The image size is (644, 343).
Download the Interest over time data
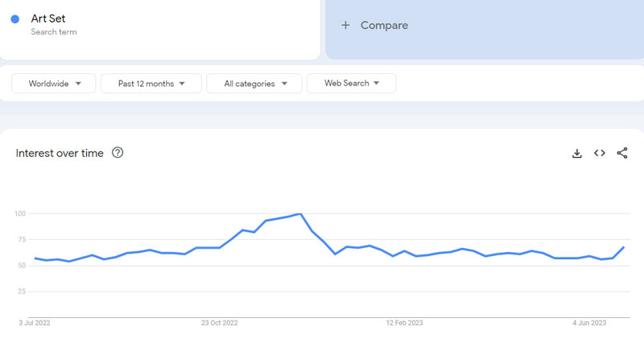click(576, 154)
